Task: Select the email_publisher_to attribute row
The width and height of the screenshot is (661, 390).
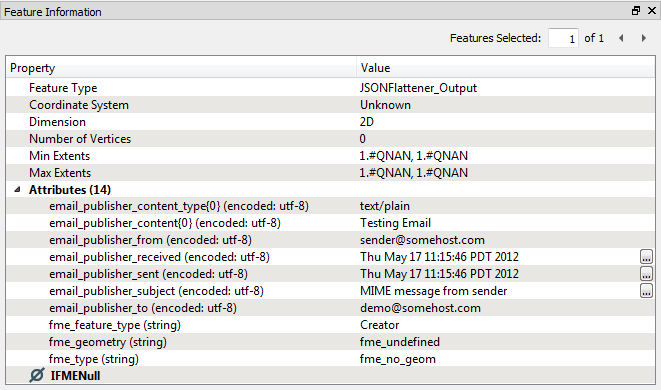Action: click(330, 308)
